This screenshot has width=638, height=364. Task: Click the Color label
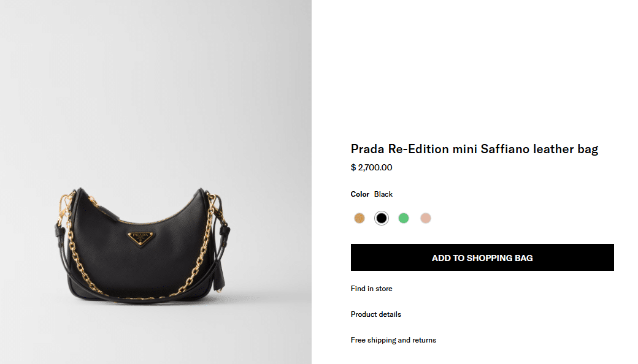click(x=359, y=194)
